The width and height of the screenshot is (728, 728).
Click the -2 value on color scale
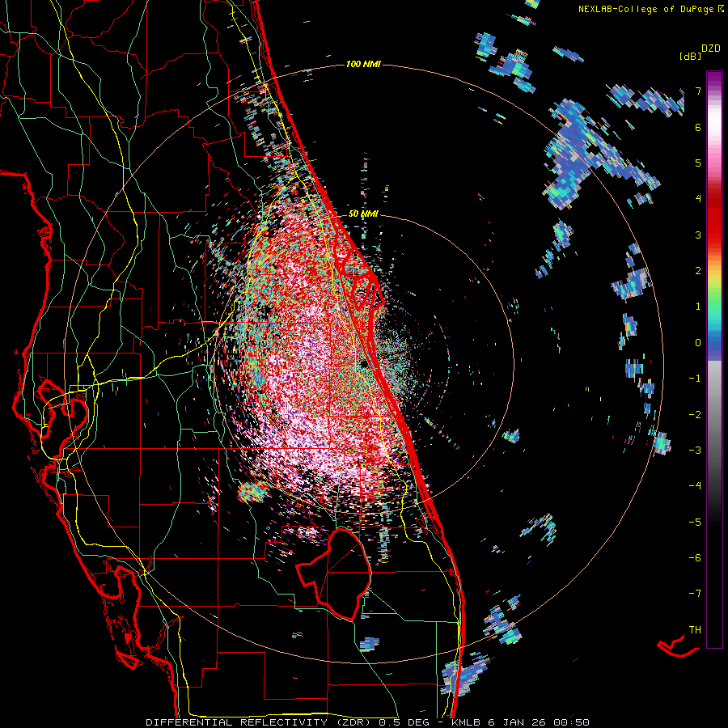pyautogui.click(x=695, y=415)
